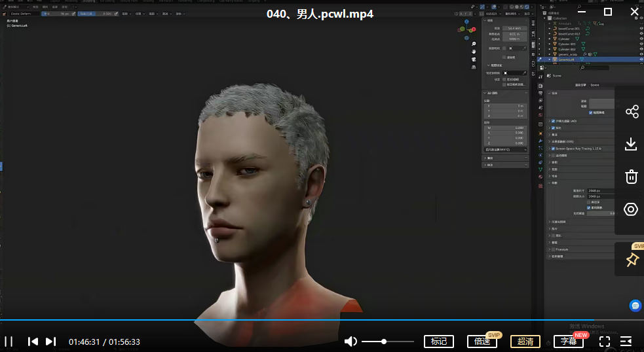Adjust the volume slider

click(384, 342)
